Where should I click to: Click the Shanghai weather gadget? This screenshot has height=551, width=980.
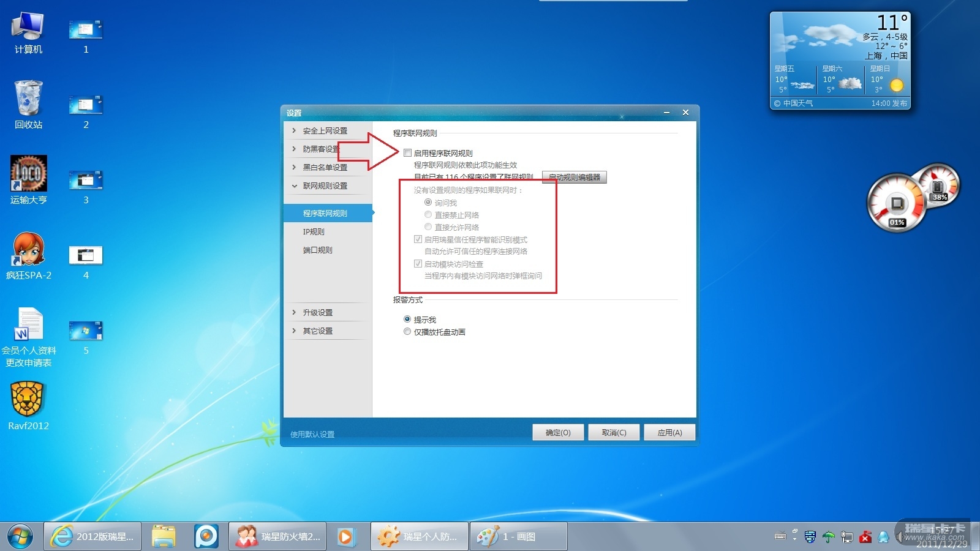coord(840,60)
